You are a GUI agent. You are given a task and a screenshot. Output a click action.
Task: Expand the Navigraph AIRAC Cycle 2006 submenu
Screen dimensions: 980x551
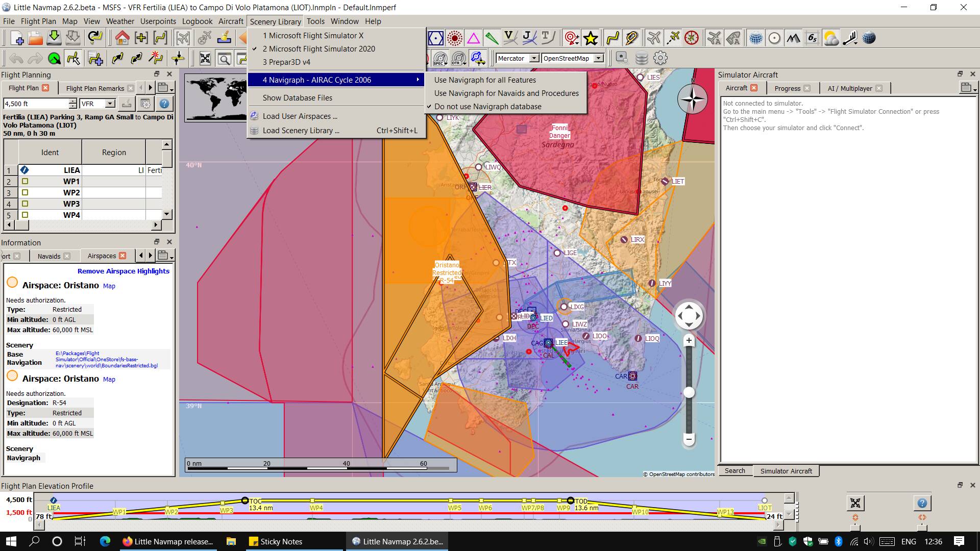coord(337,80)
